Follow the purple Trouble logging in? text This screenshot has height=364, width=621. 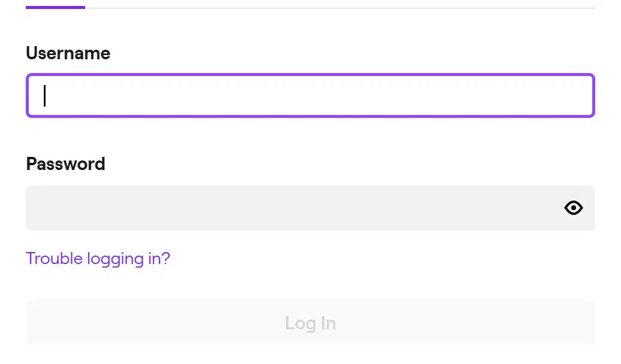click(x=98, y=259)
